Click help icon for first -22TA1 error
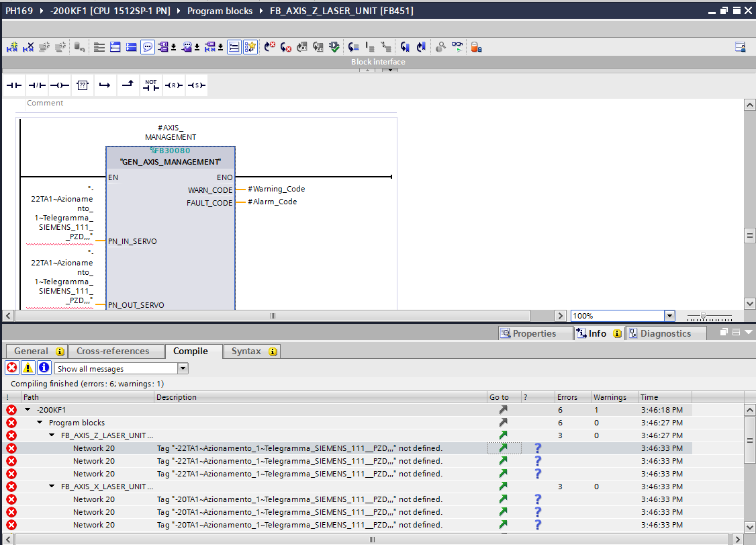The image size is (756, 545). pos(537,448)
